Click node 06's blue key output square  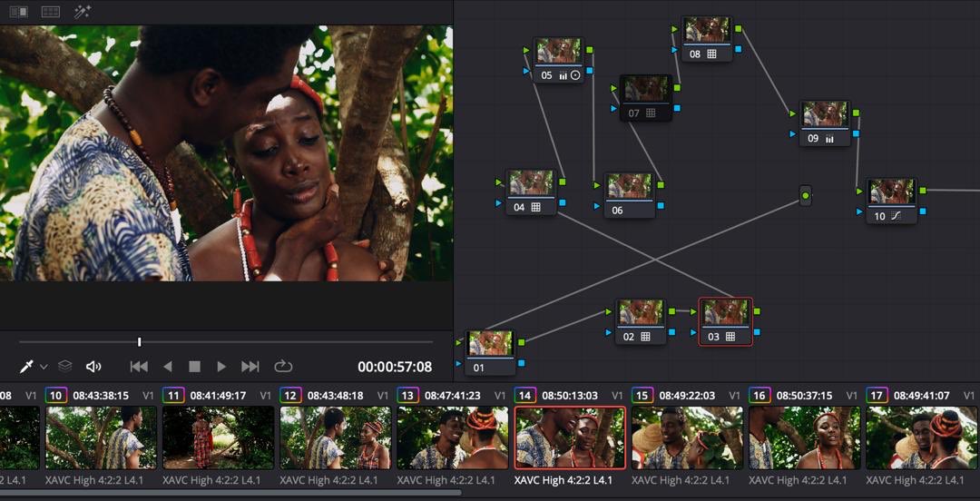(x=661, y=205)
